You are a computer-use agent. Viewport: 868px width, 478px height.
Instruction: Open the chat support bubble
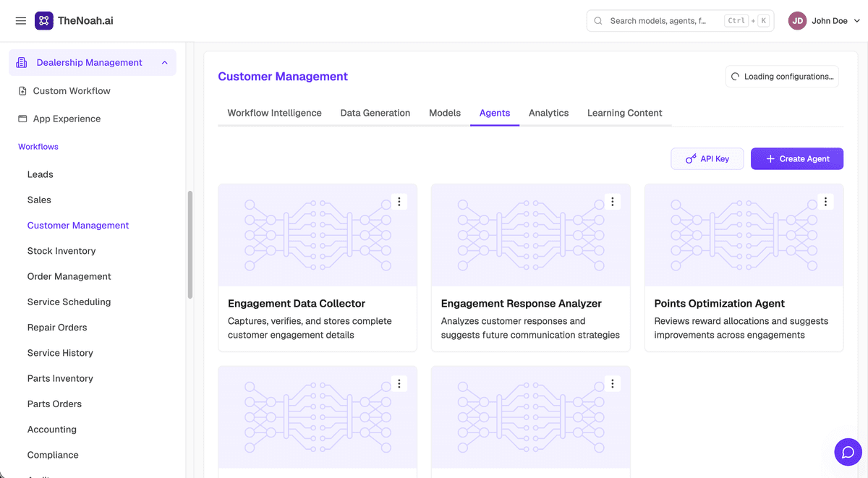[x=848, y=453]
